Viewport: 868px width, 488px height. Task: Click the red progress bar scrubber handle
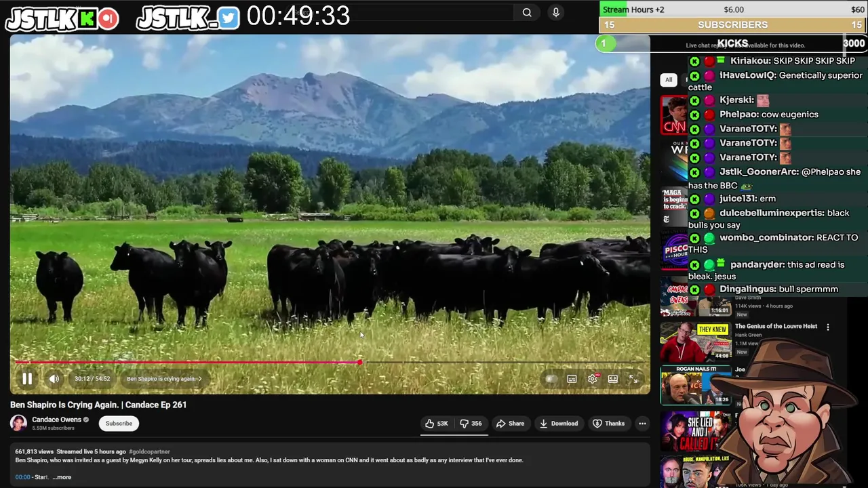click(x=360, y=363)
